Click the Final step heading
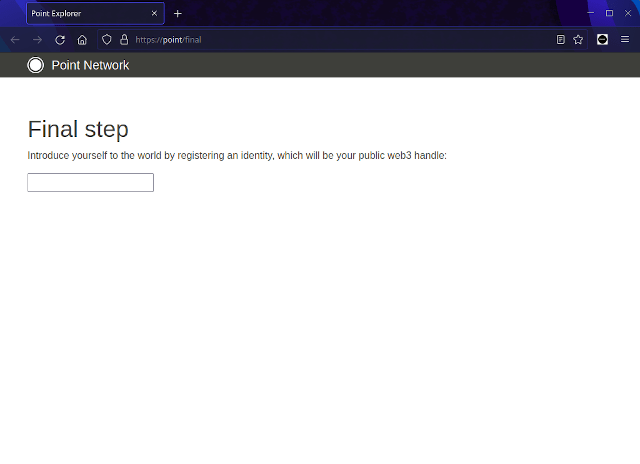The image size is (640, 464). (x=78, y=129)
